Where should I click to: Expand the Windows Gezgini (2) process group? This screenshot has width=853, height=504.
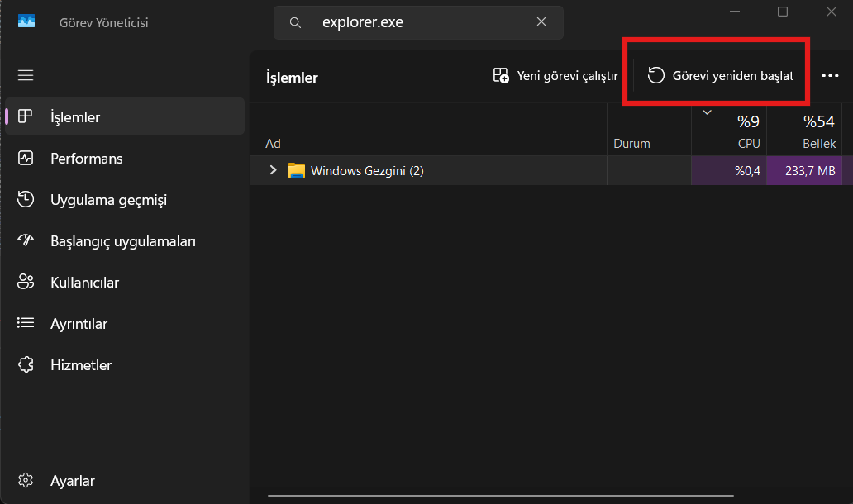tap(273, 170)
